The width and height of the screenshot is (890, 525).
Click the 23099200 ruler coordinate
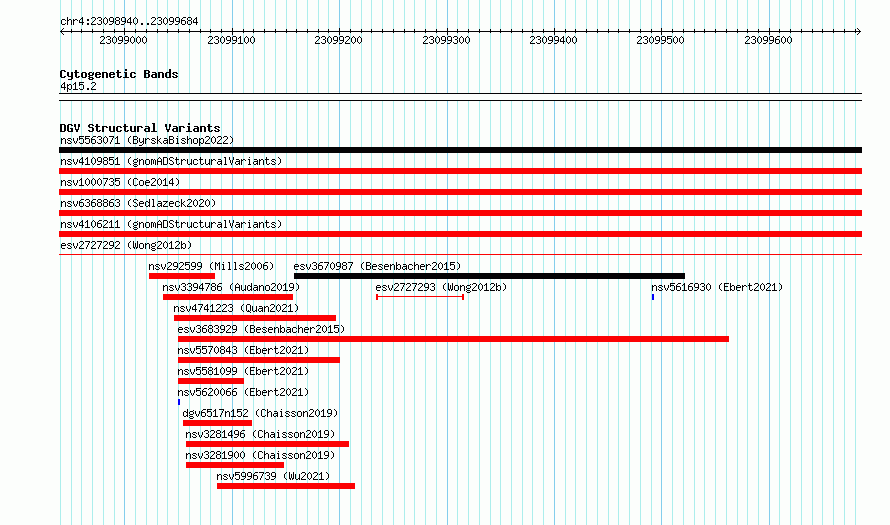[338, 40]
